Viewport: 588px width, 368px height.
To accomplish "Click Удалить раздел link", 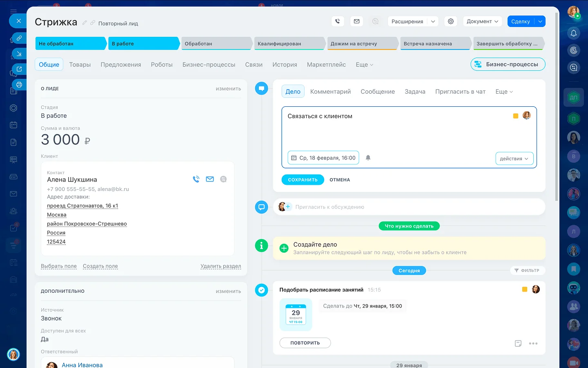I will 221,266.
